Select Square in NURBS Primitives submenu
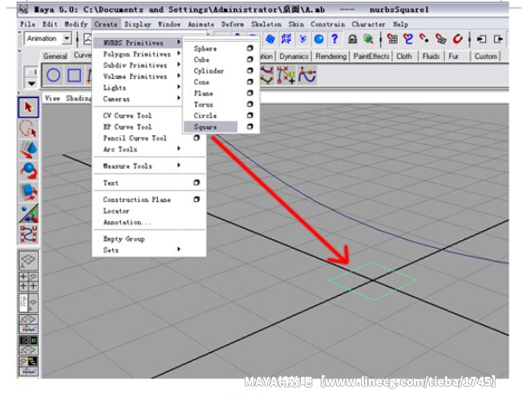 pos(211,127)
